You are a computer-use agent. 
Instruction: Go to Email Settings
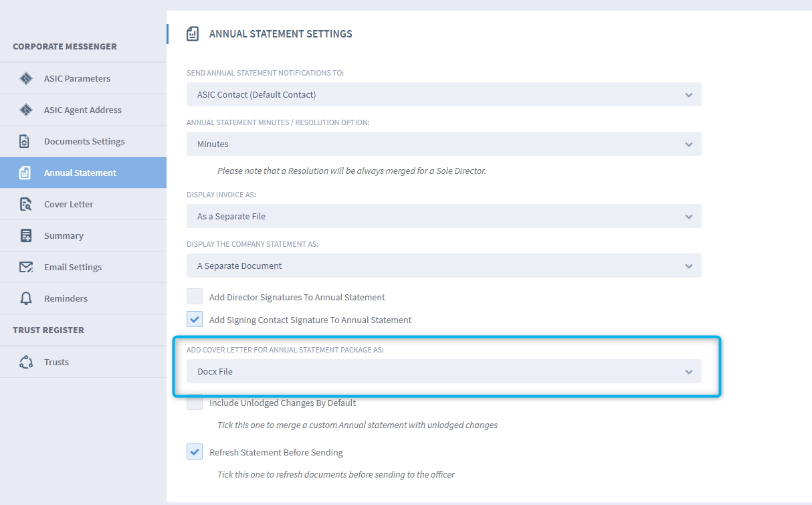coord(83,267)
